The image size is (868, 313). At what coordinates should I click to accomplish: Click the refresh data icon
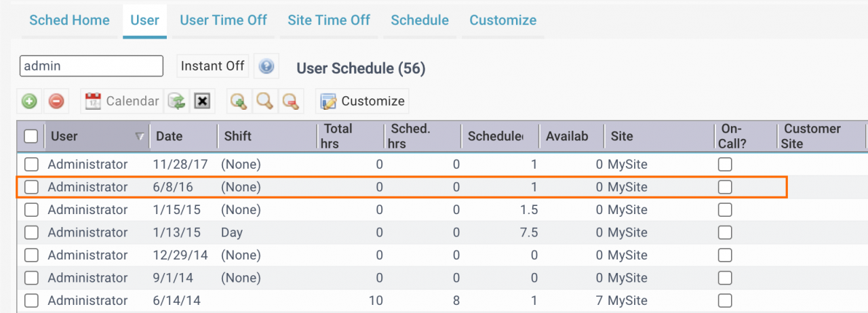pyautogui.click(x=177, y=101)
